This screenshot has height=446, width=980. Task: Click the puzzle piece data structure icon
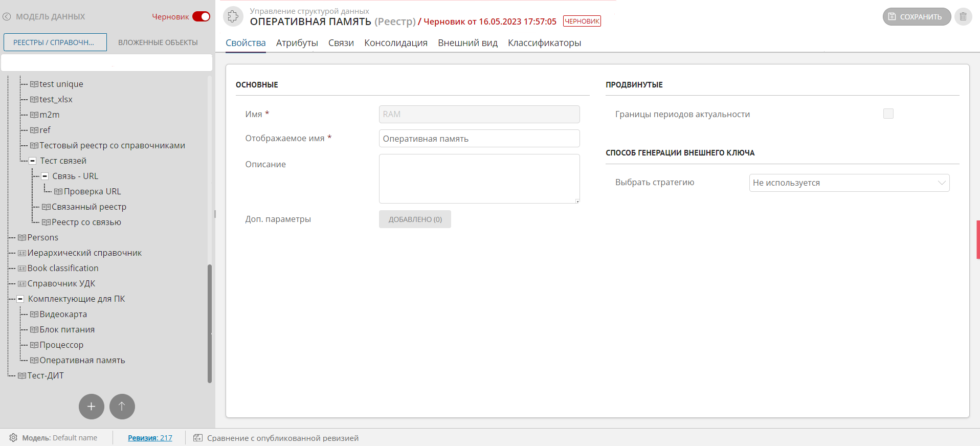pyautogui.click(x=233, y=16)
